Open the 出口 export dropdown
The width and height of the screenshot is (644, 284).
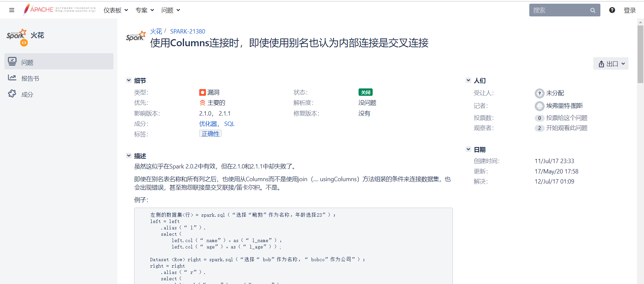coord(611,64)
